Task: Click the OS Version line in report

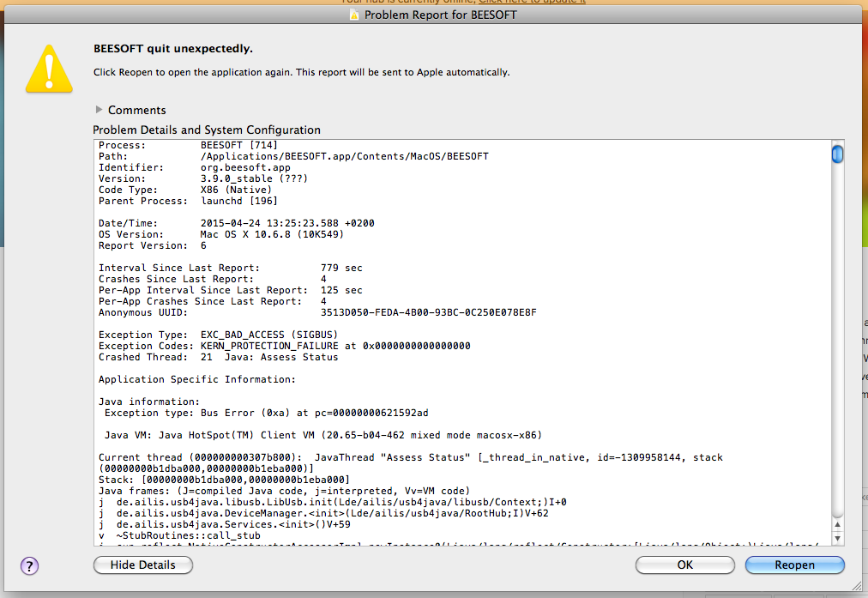Action: click(x=236, y=234)
